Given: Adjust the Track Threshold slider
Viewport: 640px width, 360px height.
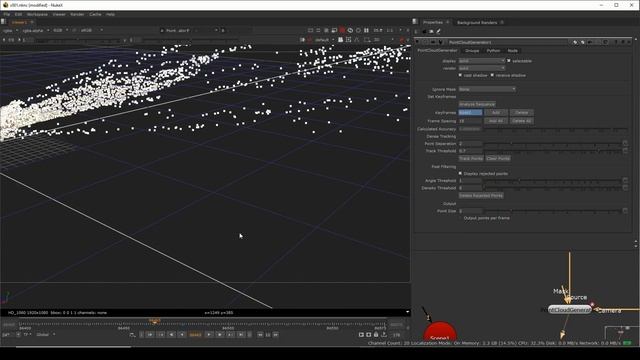Looking at the screenshot, I should pos(552,151).
